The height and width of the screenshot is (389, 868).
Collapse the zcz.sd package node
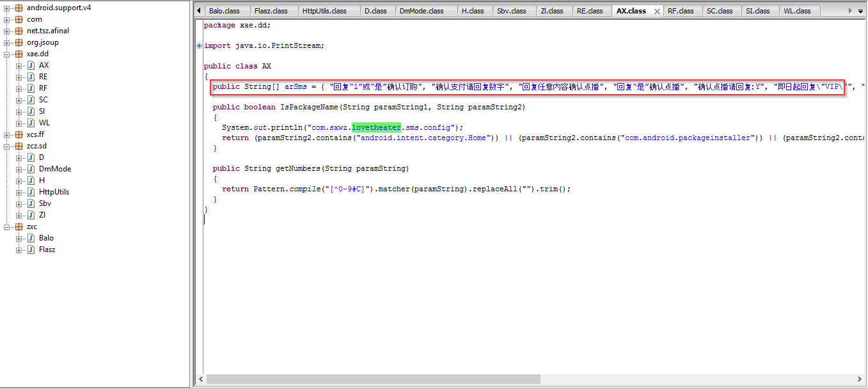7,146
